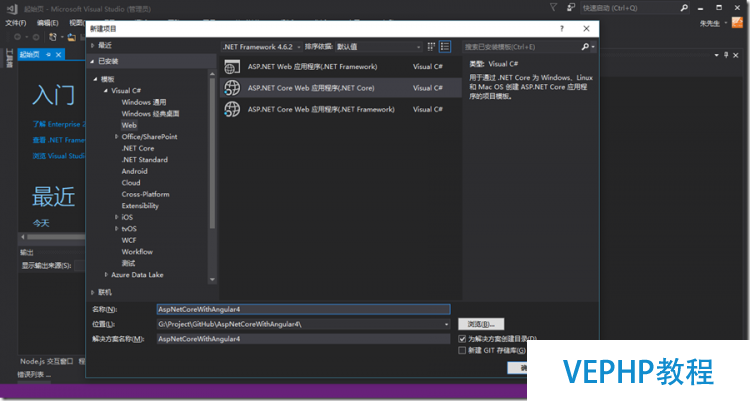750x401 pixels.
Task: Select the WCF category
Action: [x=129, y=240]
